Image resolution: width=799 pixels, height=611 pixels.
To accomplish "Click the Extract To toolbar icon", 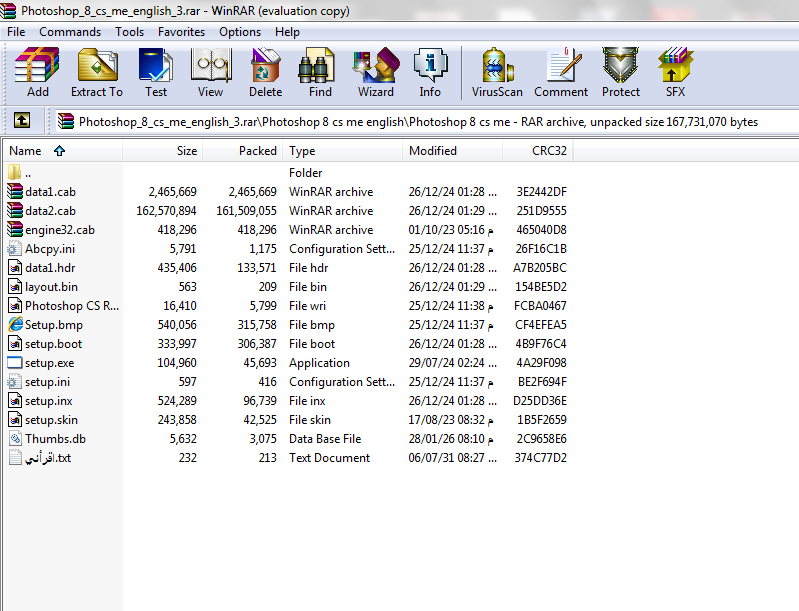I will pos(97,72).
